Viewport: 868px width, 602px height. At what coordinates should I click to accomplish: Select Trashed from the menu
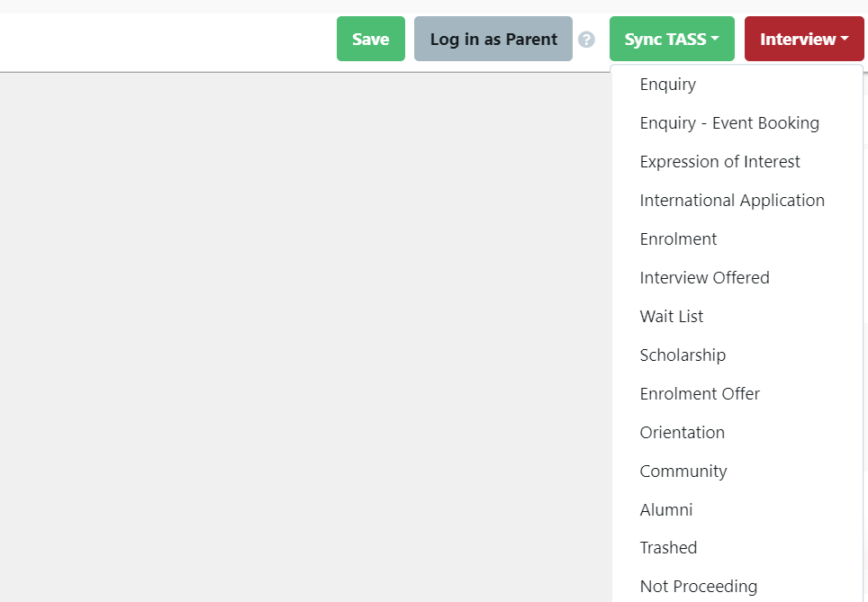pos(668,547)
